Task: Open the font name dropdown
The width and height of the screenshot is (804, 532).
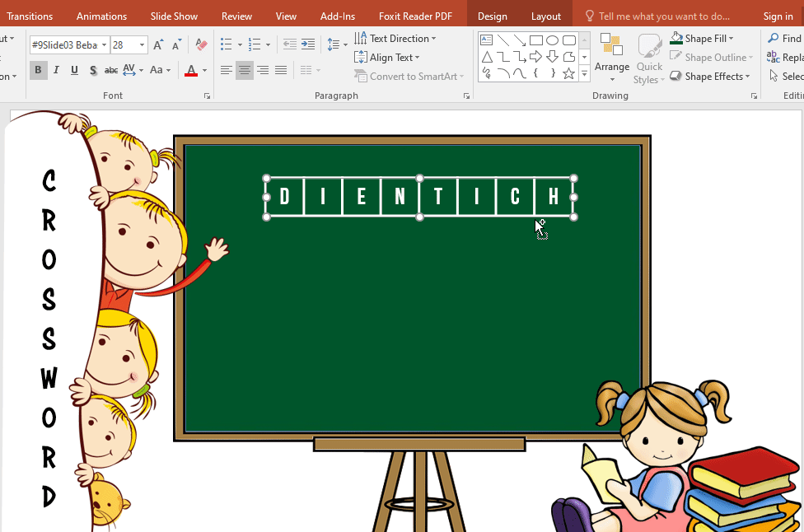Action: pos(104,45)
